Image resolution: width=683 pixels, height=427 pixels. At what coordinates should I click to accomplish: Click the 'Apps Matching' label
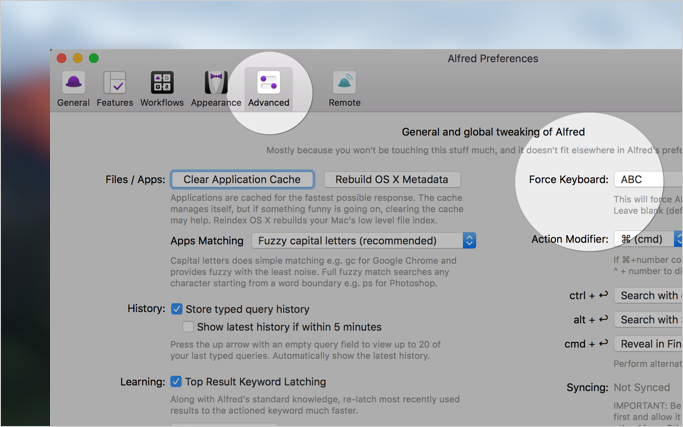[207, 241]
